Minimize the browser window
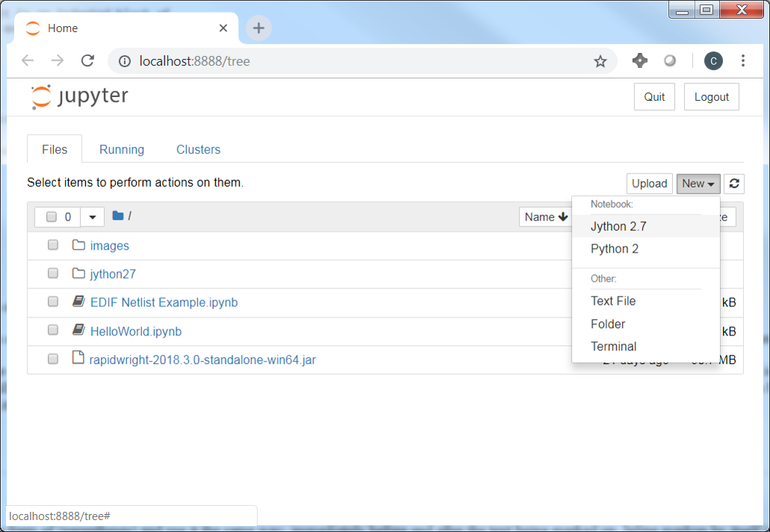The width and height of the screenshot is (770, 532). point(682,10)
